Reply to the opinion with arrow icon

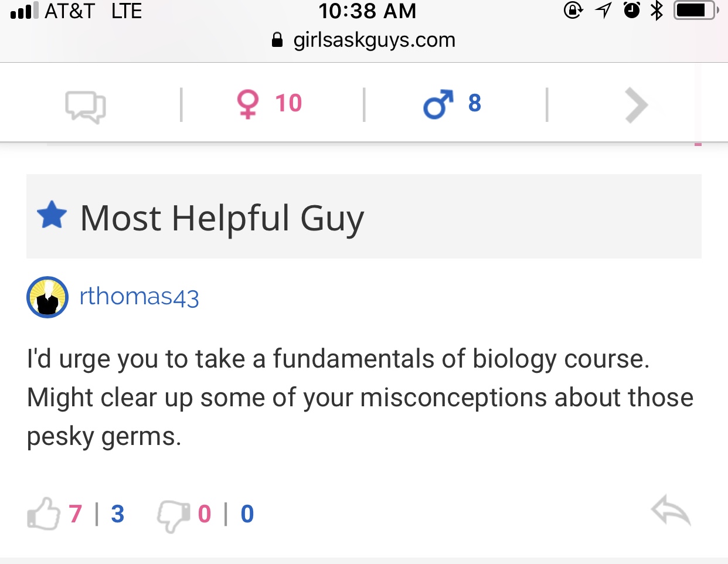tap(671, 511)
